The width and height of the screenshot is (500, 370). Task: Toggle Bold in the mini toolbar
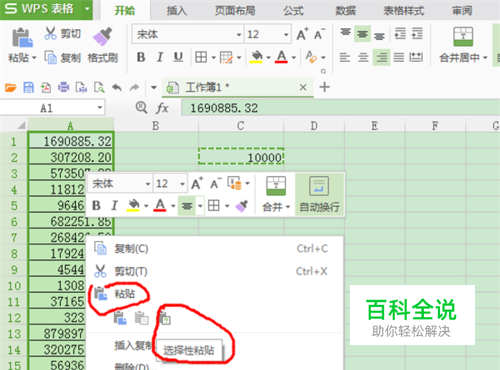[x=96, y=206]
